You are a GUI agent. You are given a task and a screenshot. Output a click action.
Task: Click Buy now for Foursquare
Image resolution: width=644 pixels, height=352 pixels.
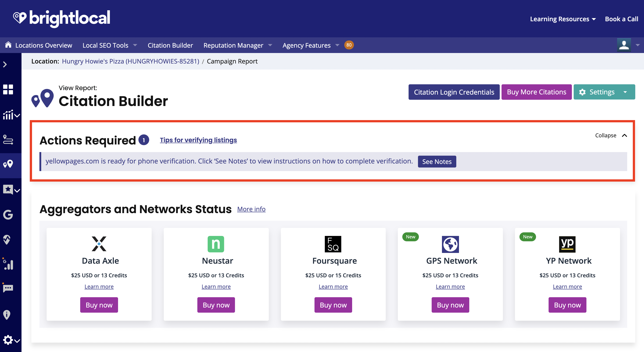pyautogui.click(x=333, y=305)
